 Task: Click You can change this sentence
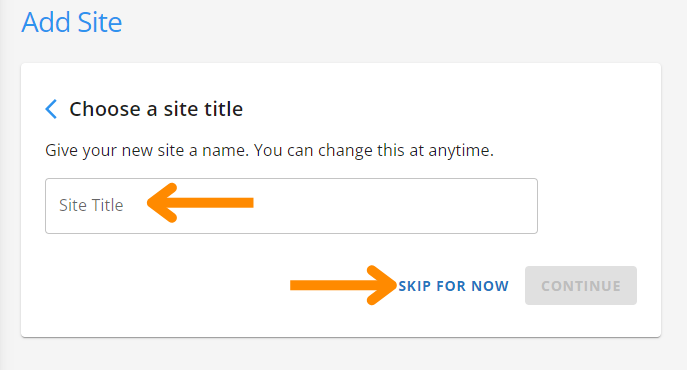pyautogui.click(x=373, y=150)
